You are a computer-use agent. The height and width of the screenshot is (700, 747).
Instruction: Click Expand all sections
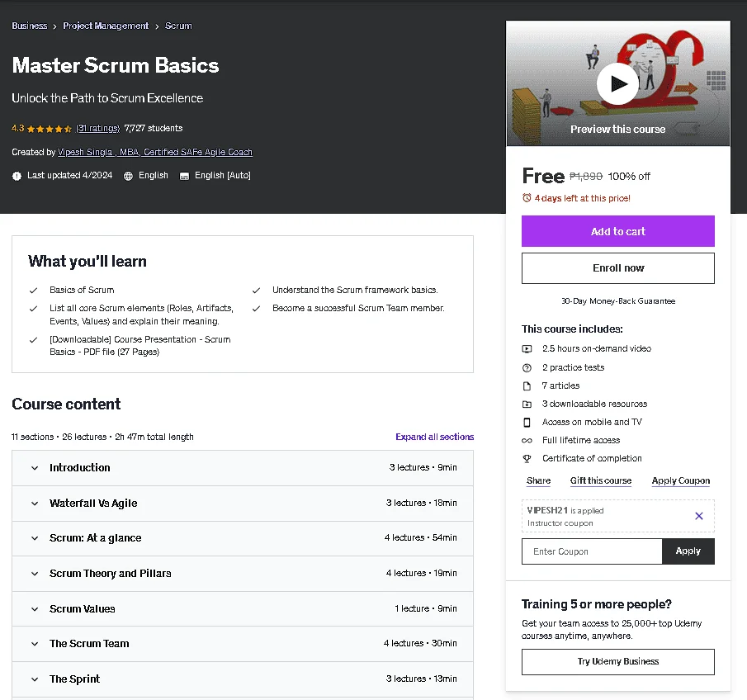(434, 437)
